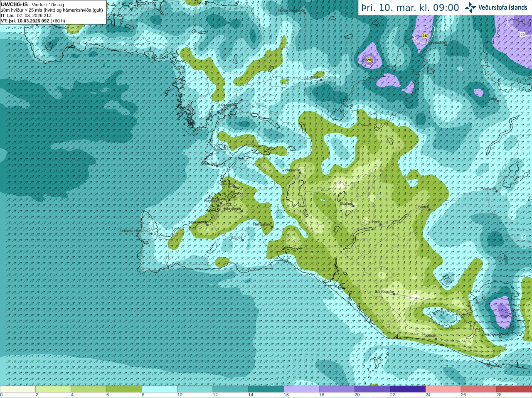The height and width of the screenshot is (398, 532).
Task: Click the Holtavörðuheiði station dot
Action: point(305,13)
